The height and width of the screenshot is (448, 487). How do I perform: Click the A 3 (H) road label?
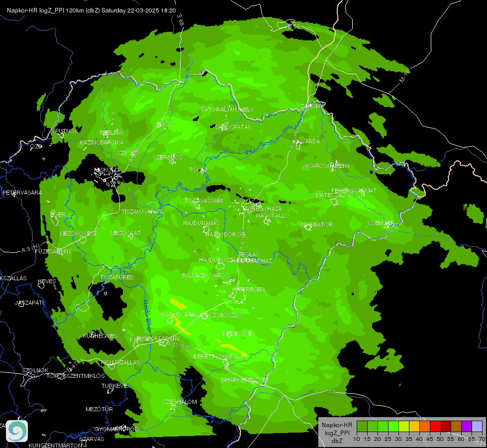pos(30,249)
